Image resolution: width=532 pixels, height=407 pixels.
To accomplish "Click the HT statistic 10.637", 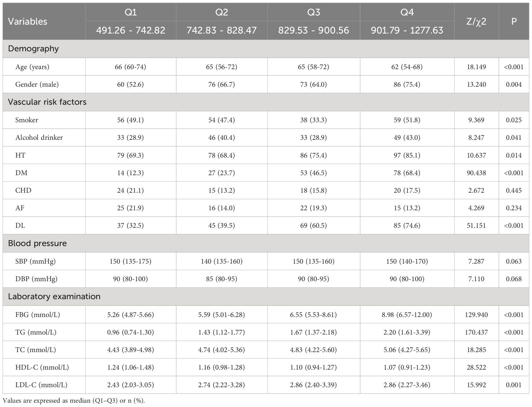I will pyautogui.click(x=476, y=155).
